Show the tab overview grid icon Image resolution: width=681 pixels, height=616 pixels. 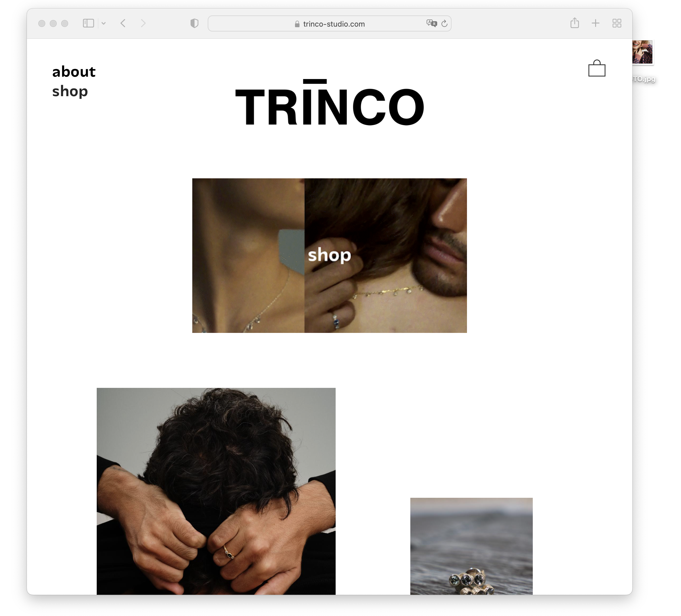617,23
